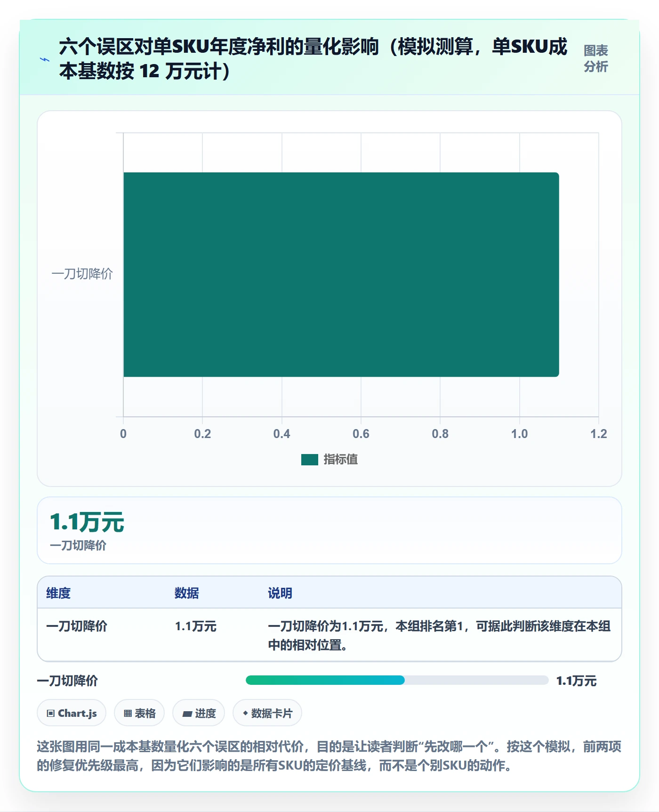Viewport: 659px width, 812px height.
Task: Click the 一刀切降价 table row cell
Action: tap(77, 626)
